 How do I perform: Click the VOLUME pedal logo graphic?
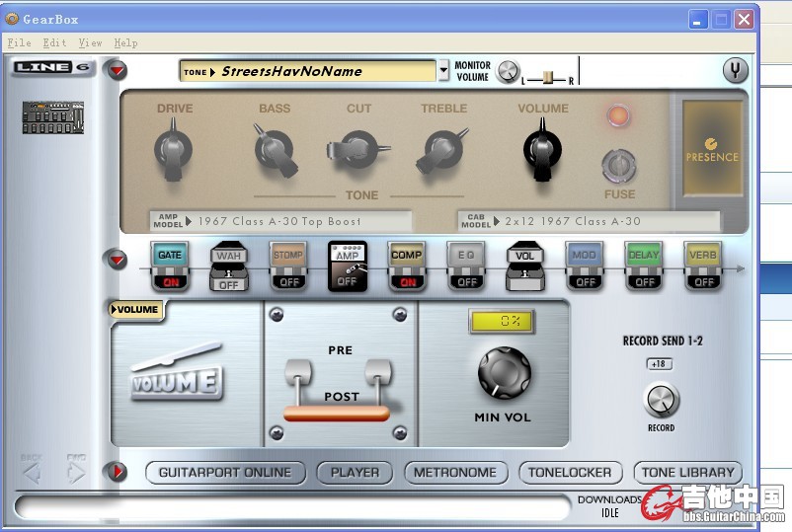click(177, 373)
